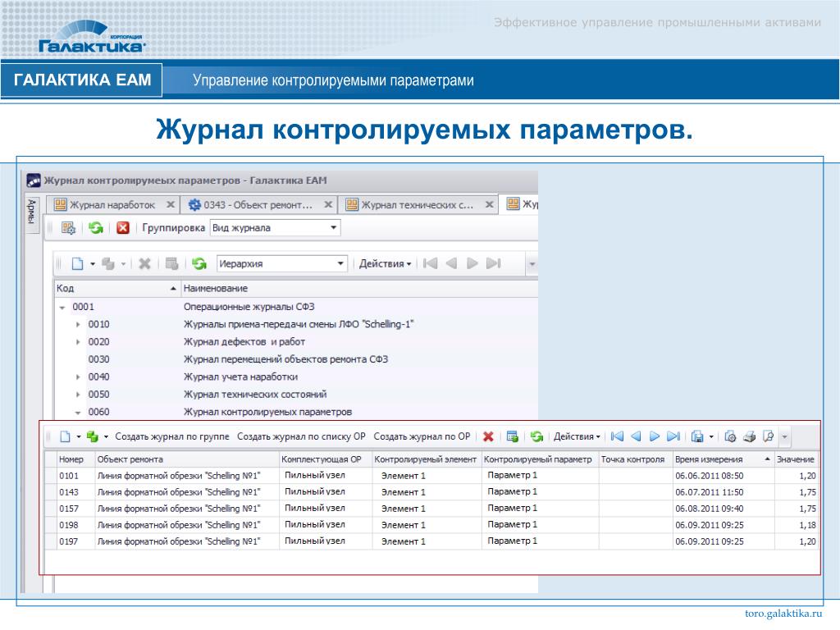
Task: Click print preview icon in lower toolbar
Action: click(768, 436)
